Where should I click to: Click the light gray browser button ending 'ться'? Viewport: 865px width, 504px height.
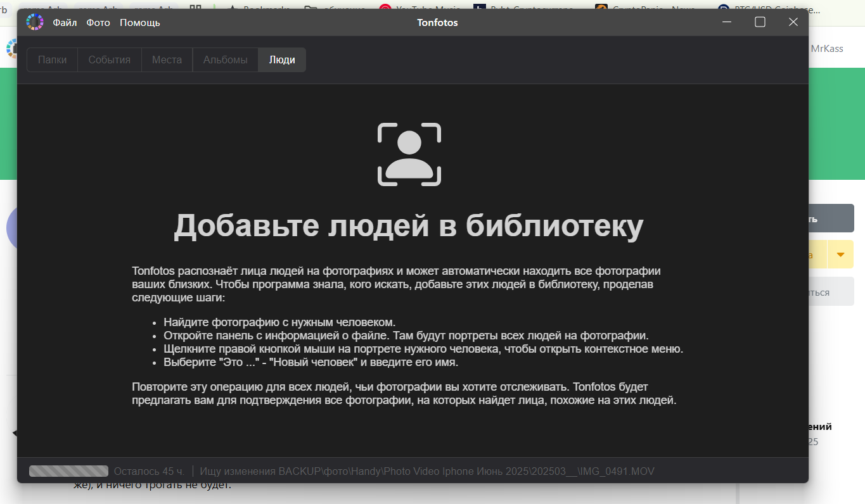[831, 292]
